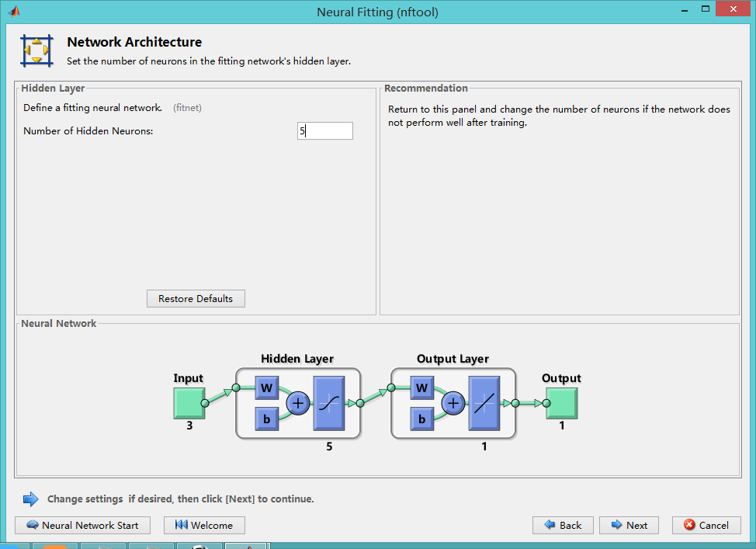Proceed with the Next button
This screenshot has height=549, width=756.
[x=629, y=526]
